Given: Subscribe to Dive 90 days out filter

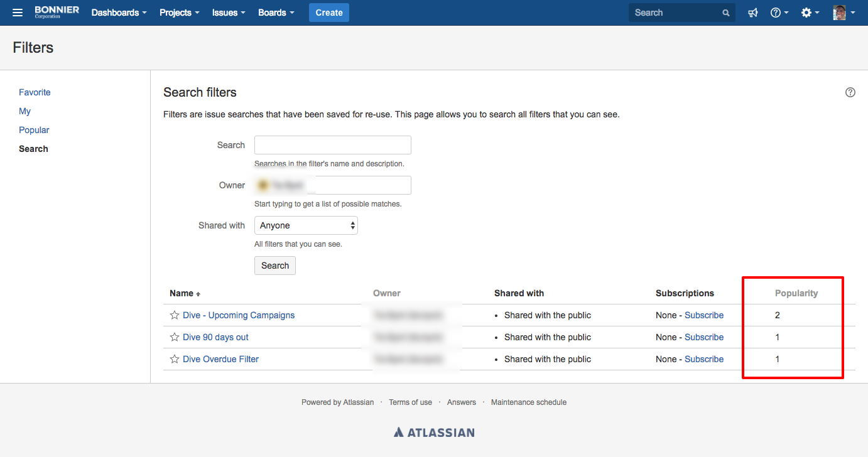Looking at the screenshot, I should [x=704, y=337].
